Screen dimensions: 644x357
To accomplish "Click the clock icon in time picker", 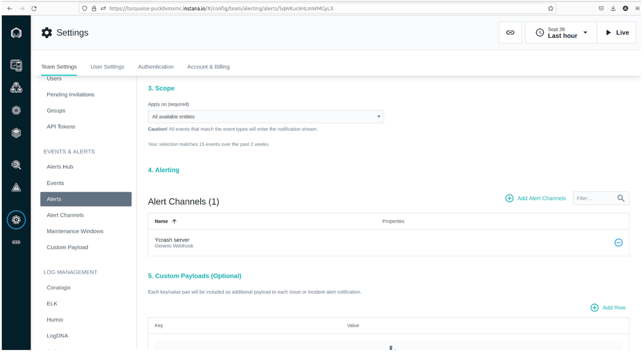I will coord(540,32).
